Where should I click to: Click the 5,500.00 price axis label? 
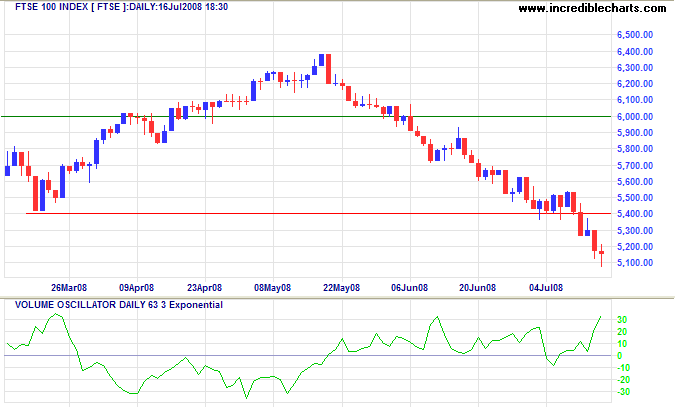(x=635, y=198)
